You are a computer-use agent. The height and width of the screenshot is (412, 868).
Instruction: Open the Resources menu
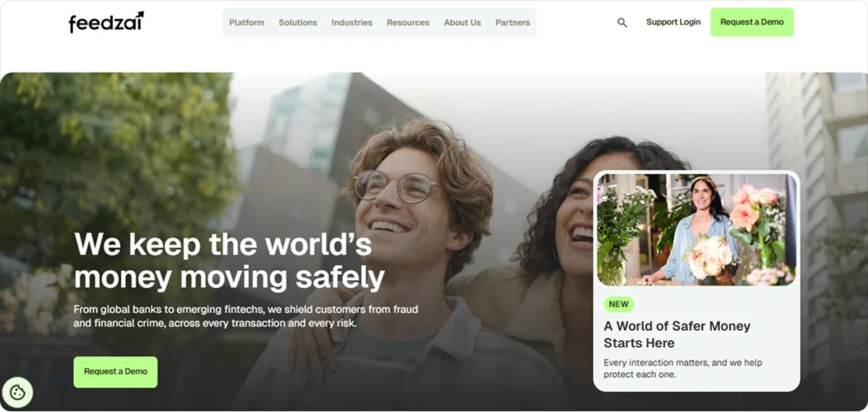[x=408, y=22]
